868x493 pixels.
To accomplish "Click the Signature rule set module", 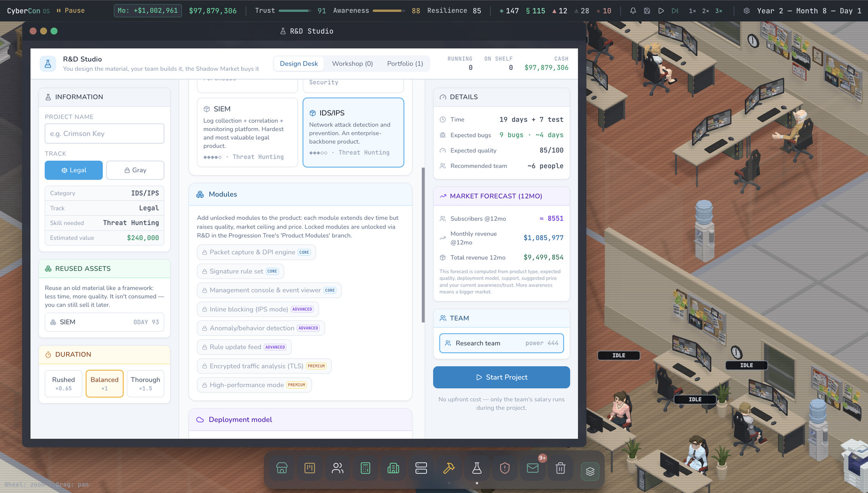I will 240,272.
